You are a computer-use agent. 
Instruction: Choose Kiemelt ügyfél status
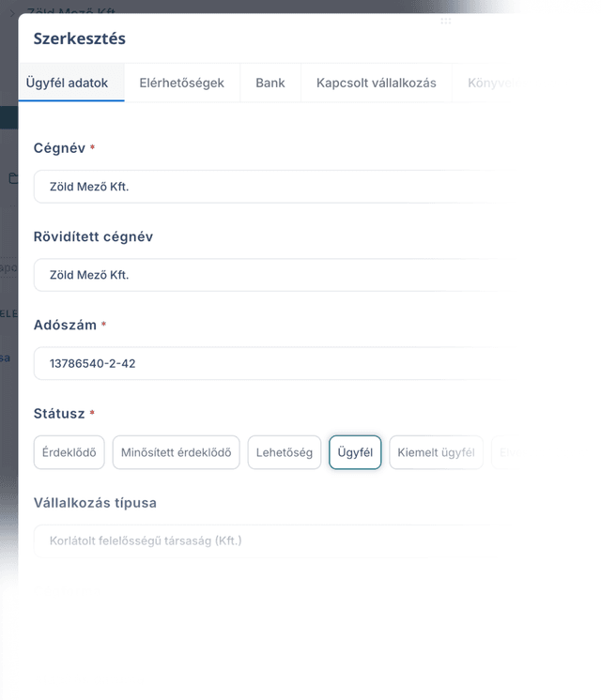436,452
